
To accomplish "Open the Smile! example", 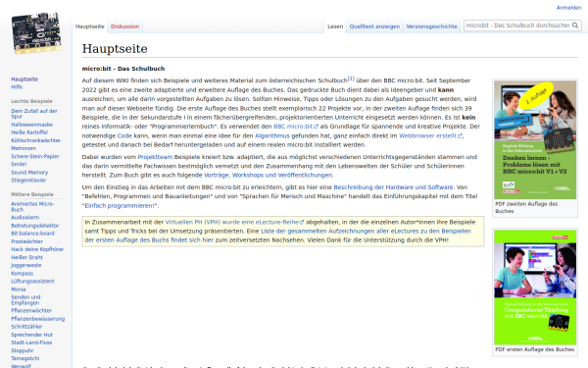I will click(19, 164).
